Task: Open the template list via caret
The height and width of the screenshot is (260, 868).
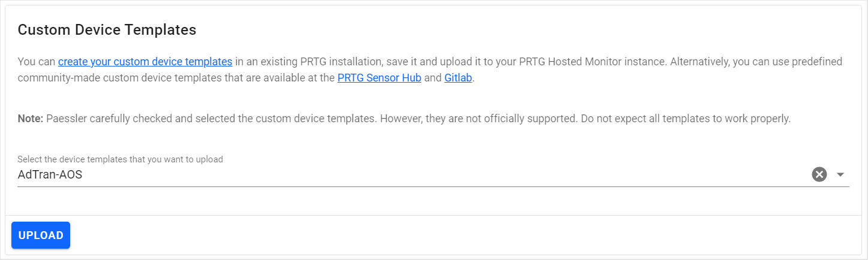Action: click(840, 174)
